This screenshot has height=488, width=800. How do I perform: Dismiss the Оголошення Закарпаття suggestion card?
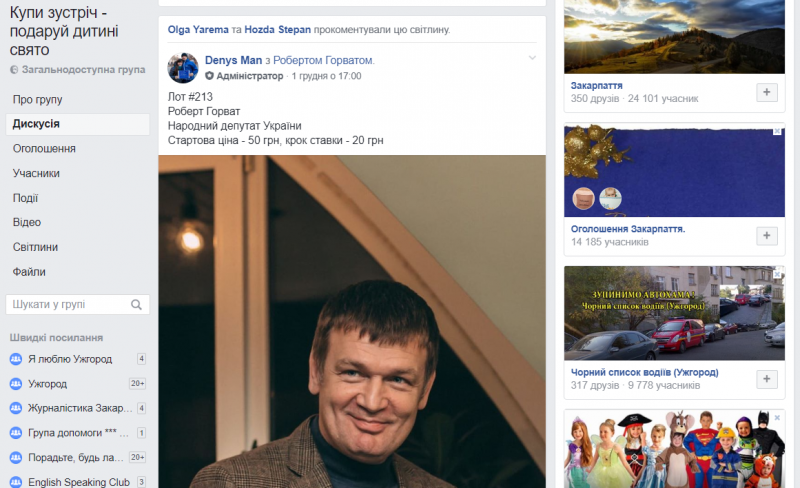click(777, 131)
